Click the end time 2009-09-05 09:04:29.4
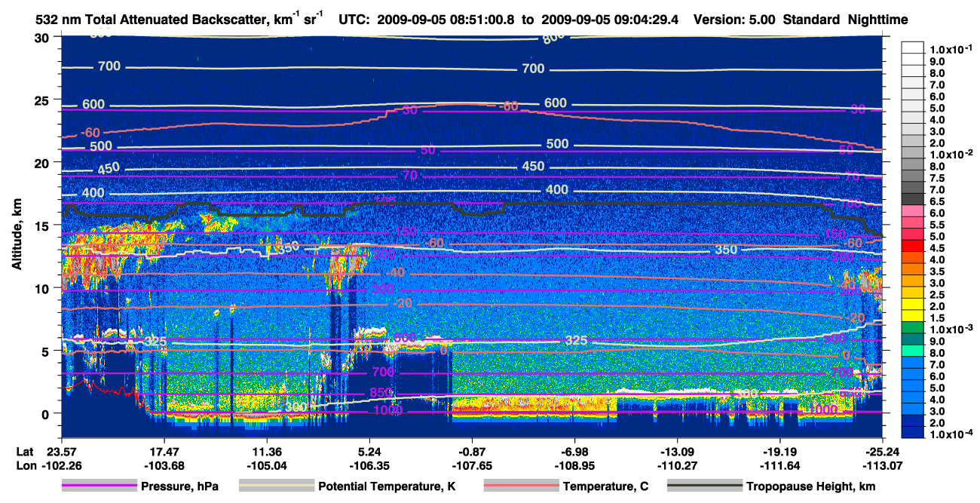This screenshot has height=503, width=980. tap(611, 20)
